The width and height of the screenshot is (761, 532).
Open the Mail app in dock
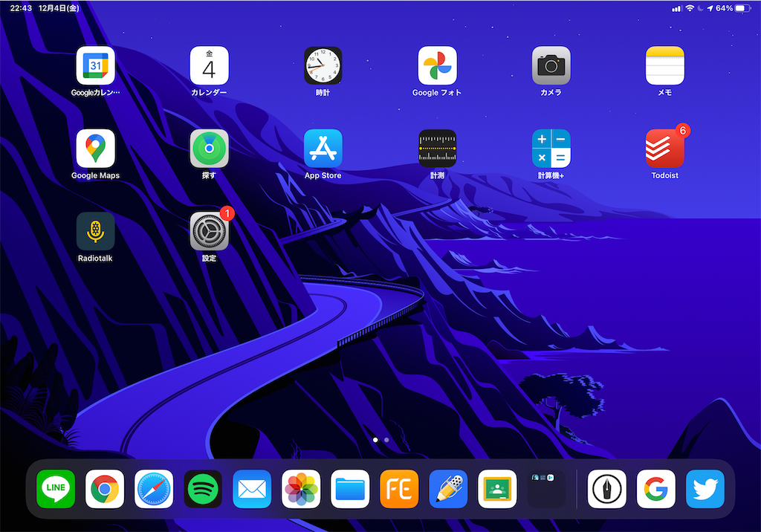coord(252,490)
